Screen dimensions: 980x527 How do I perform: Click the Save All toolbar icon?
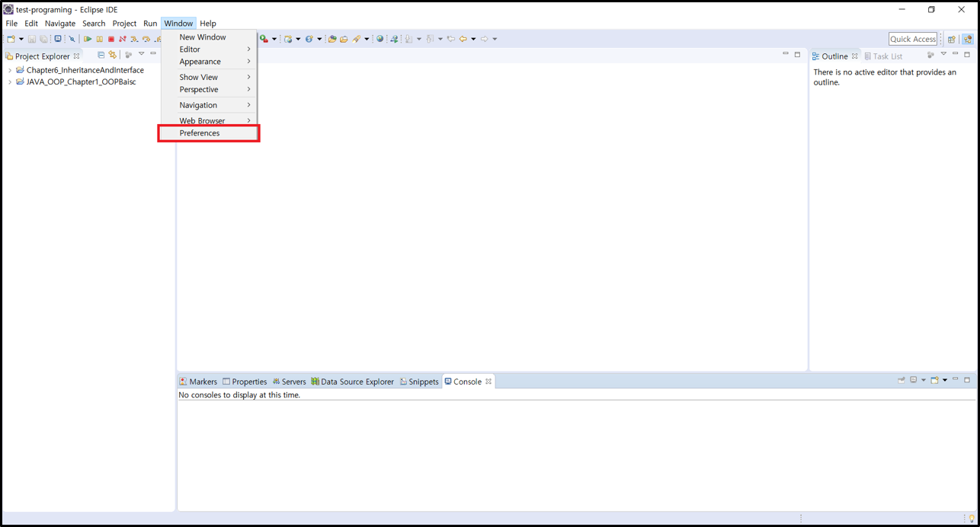click(x=43, y=39)
